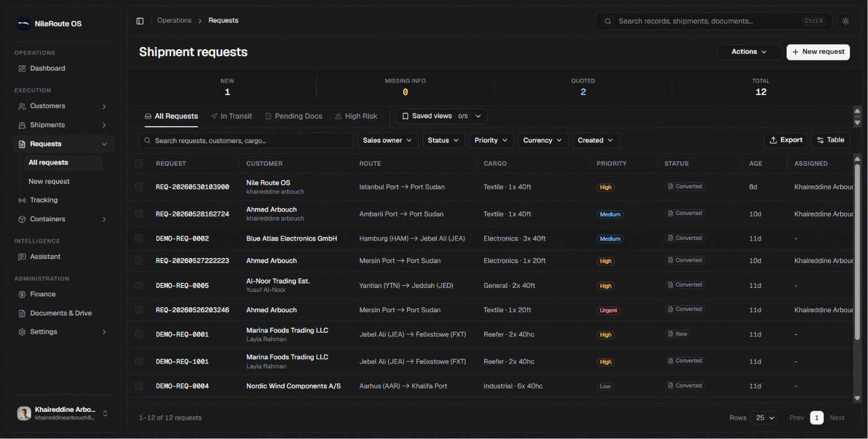
Task: Switch to the All Requests tab
Action: [171, 117]
